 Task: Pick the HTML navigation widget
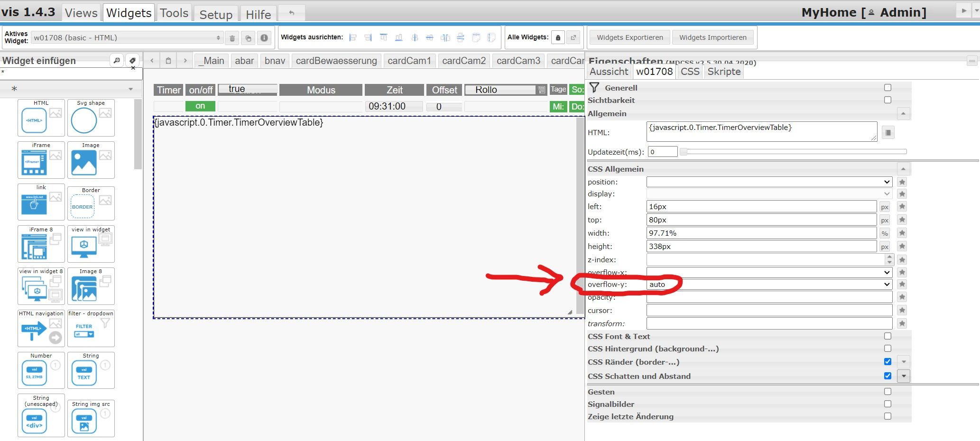pyautogui.click(x=41, y=328)
